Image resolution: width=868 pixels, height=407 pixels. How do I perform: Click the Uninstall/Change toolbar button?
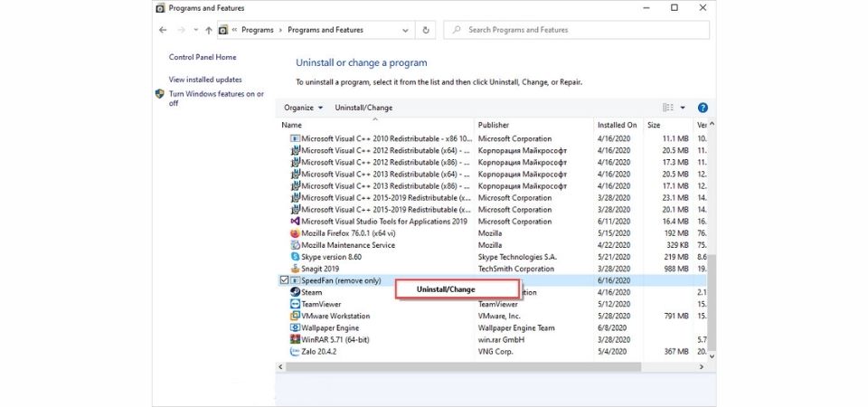(x=363, y=108)
